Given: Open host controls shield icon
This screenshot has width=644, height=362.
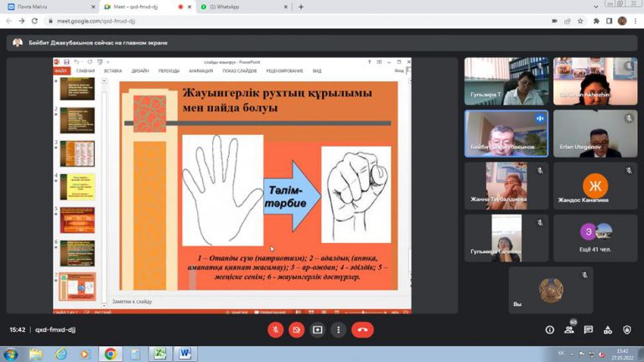Looking at the screenshot, I should pos(628,330).
